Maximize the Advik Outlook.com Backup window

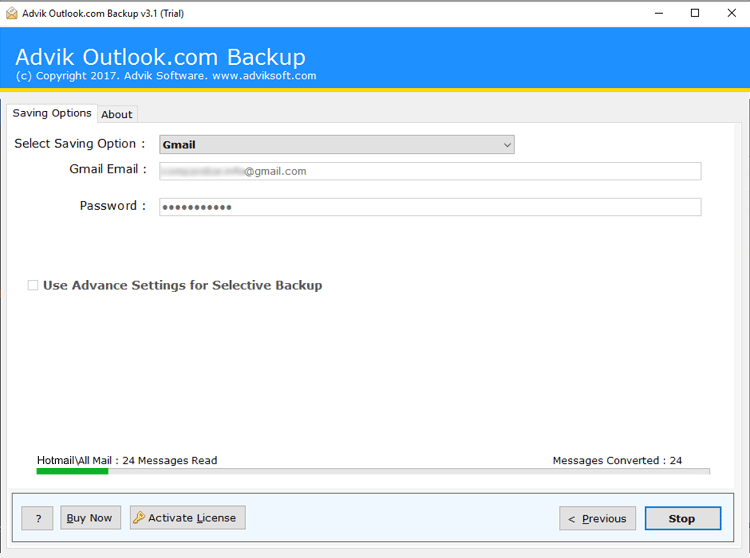[x=695, y=13]
